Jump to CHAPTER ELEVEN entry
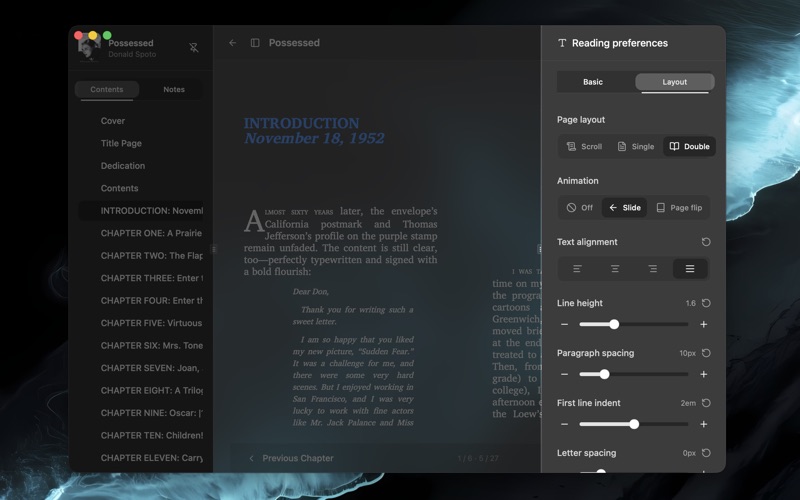The image size is (800, 500). 141,458
